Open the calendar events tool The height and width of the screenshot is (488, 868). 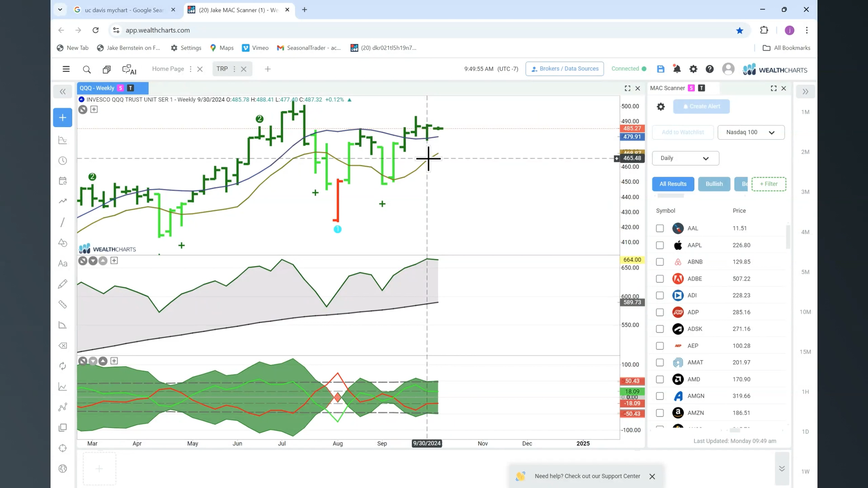coord(63,181)
